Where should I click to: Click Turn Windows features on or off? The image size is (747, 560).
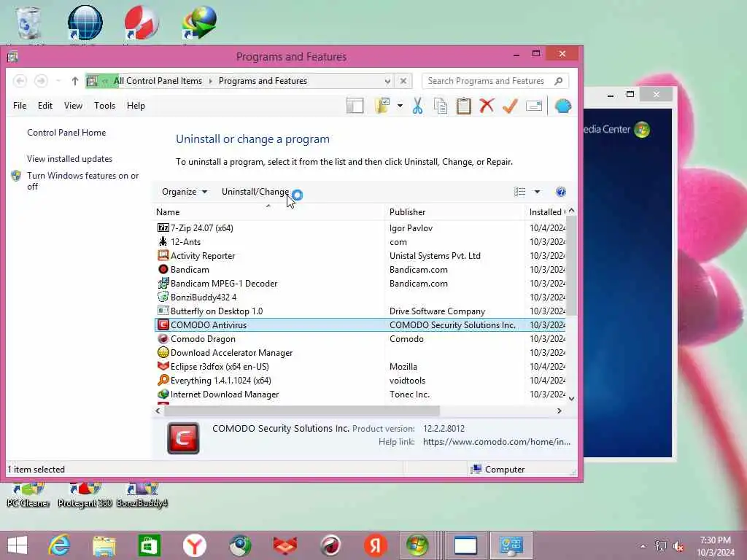click(x=82, y=181)
